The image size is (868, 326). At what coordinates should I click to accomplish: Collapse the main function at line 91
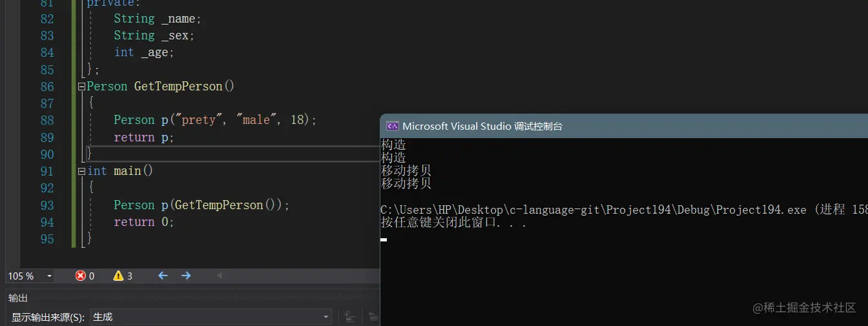point(81,171)
